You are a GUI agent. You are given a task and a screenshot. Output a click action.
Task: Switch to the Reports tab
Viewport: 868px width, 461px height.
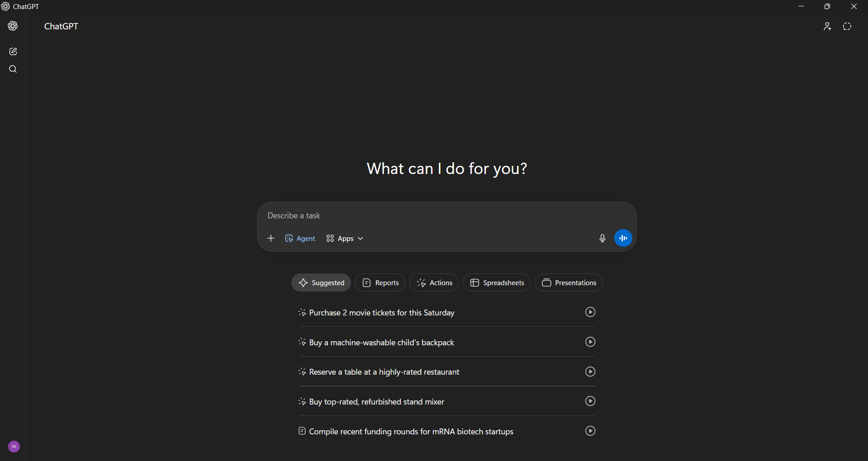(380, 282)
